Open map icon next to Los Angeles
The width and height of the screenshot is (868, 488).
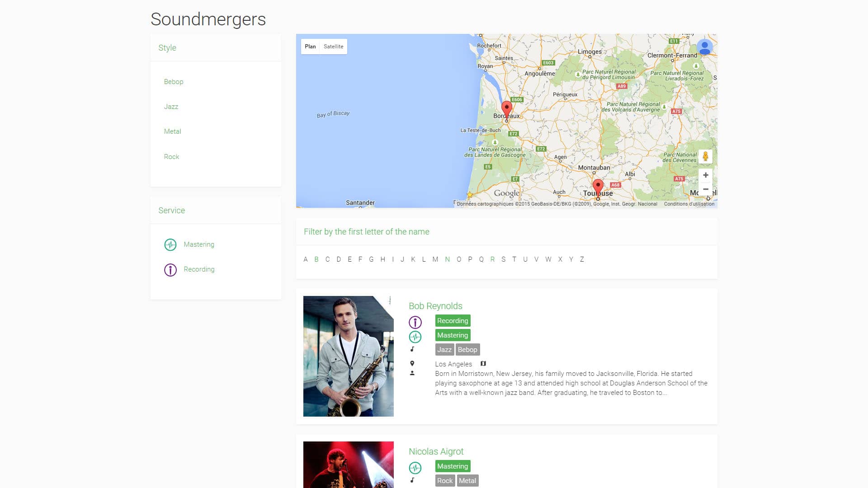click(483, 364)
